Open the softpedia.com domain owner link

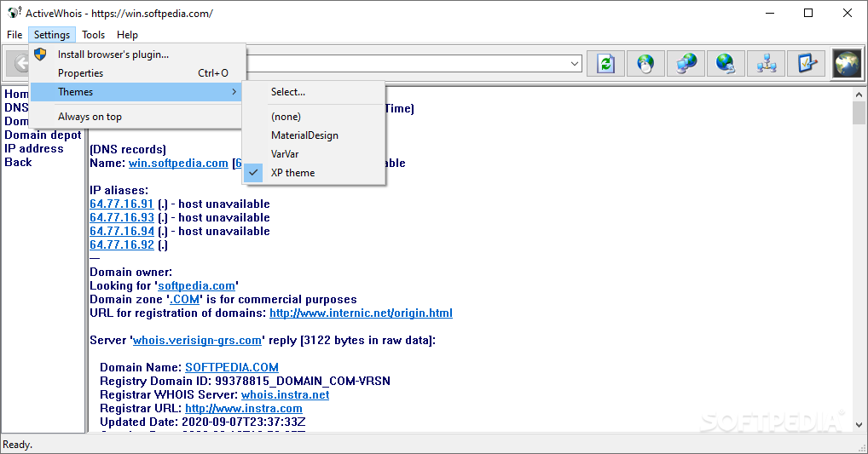[x=196, y=286]
